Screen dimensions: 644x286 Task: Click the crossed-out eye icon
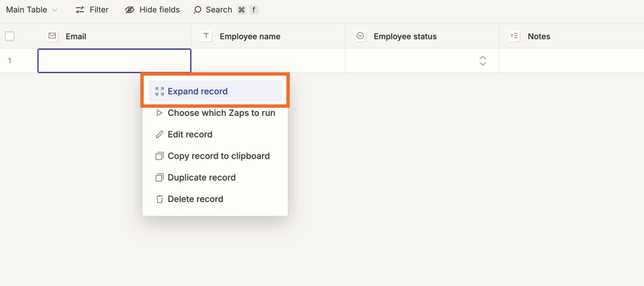[130, 10]
